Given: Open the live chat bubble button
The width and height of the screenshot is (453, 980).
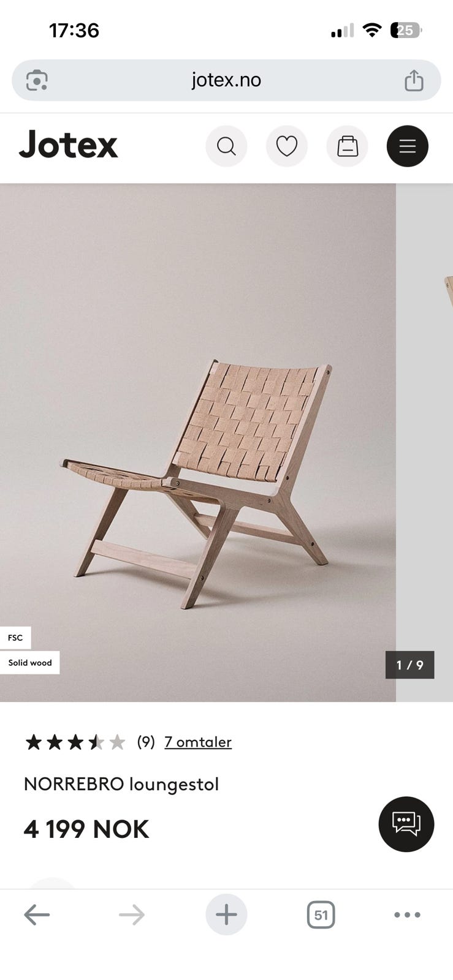Looking at the screenshot, I should 406,824.
